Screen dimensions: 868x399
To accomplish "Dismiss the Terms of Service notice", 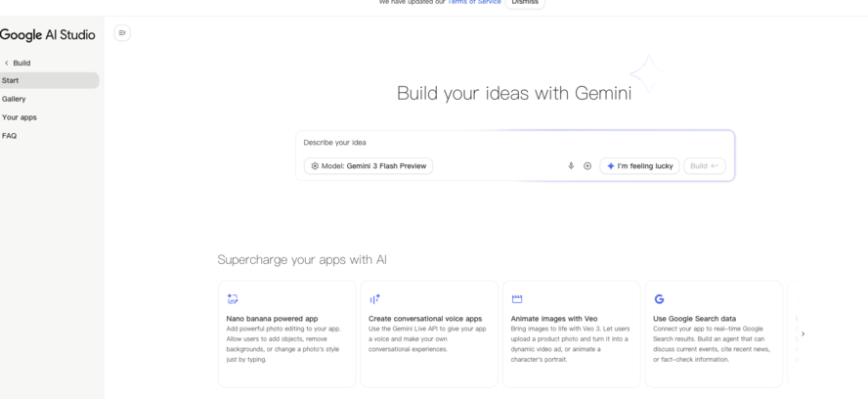I will [525, 3].
